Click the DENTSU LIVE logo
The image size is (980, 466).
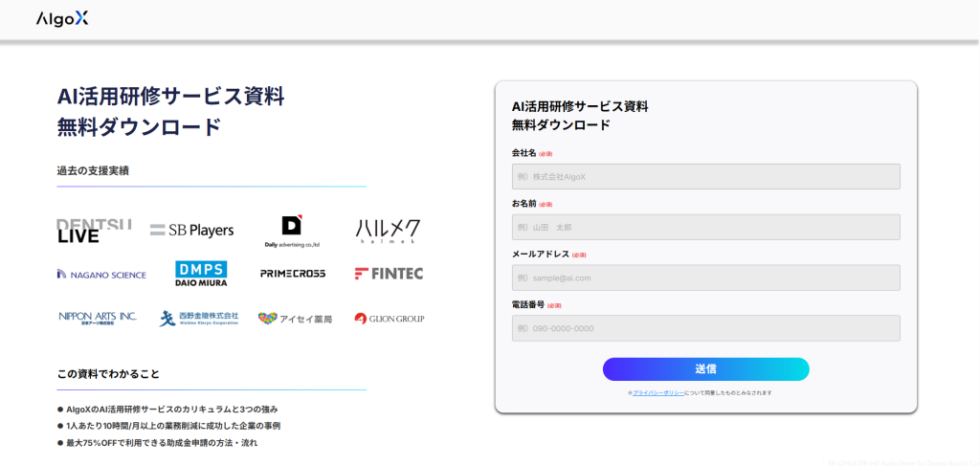(95, 231)
